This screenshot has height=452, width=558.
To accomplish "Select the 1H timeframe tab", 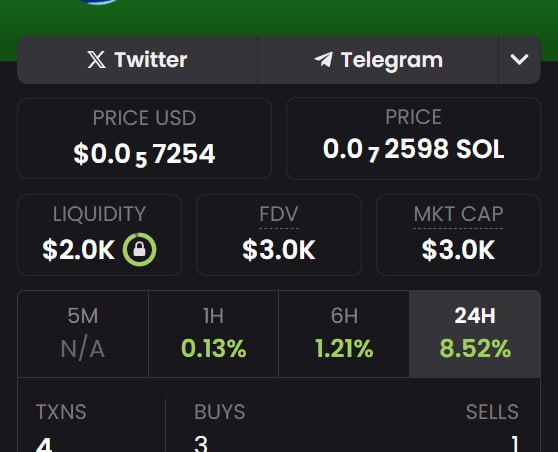I will [x=213, y=334].
